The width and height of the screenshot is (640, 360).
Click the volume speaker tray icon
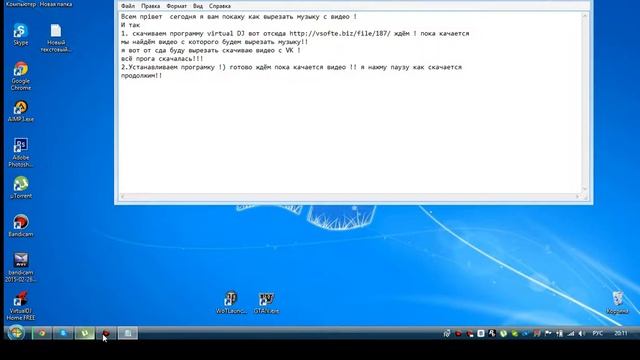tap(582, 333)
